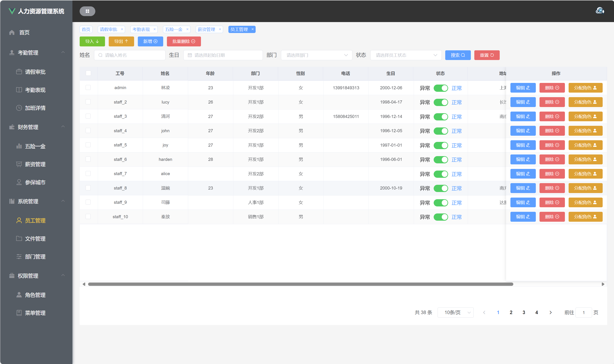This screenshot has height=364, width=614.
Task: Click the blue 新增 add button
Action: tap(150, 41)
